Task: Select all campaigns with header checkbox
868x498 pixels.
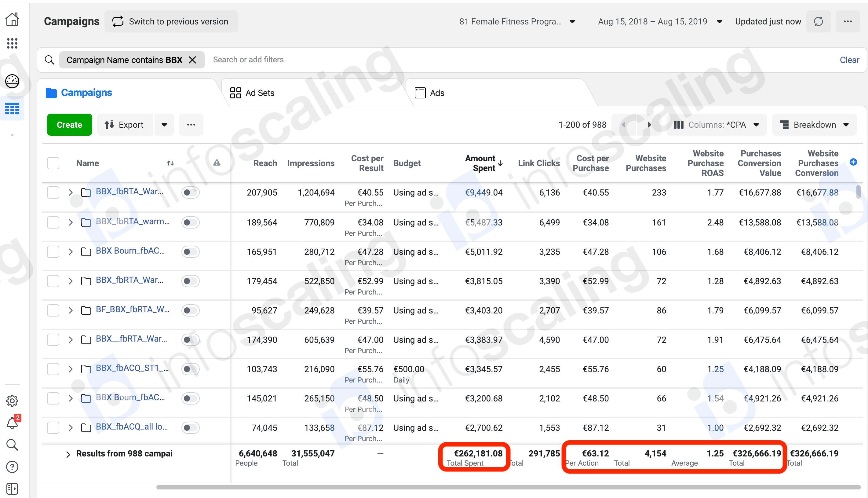Action: pyautogui.click(x=53, y=163)
